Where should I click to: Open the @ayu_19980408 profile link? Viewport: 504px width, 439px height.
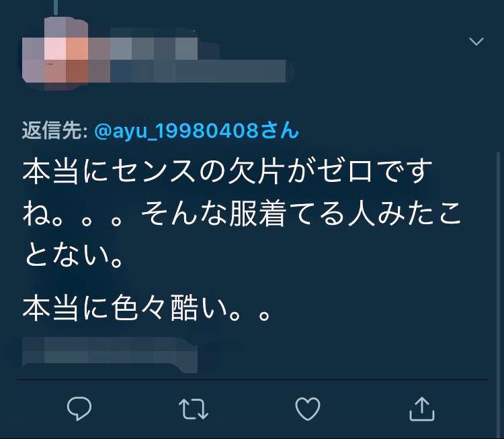point(177,131)
